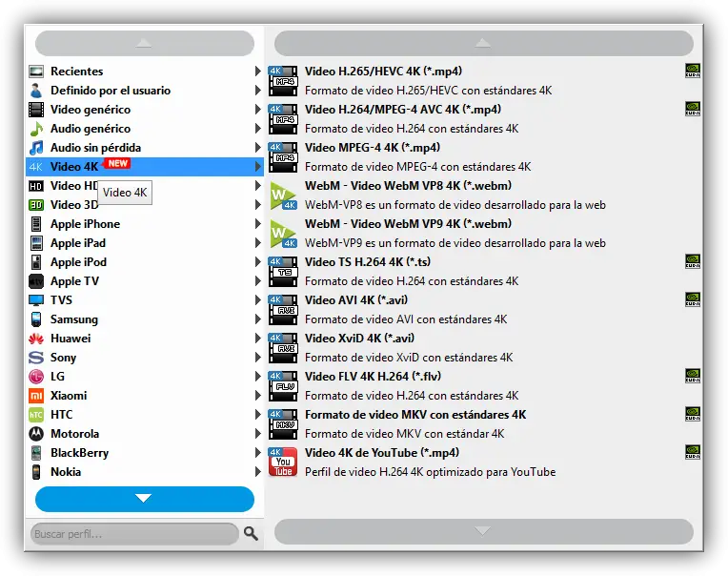The height and width of the screenshot is (576, 728).
Task: Click the Huawei logo icon
Action: click(36, 339)
